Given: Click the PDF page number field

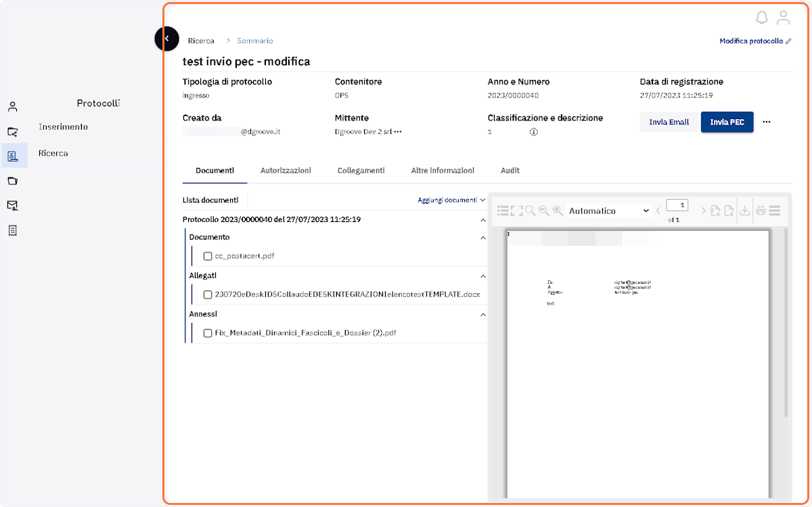Looking at the screenshot, I should coord(677,205).
